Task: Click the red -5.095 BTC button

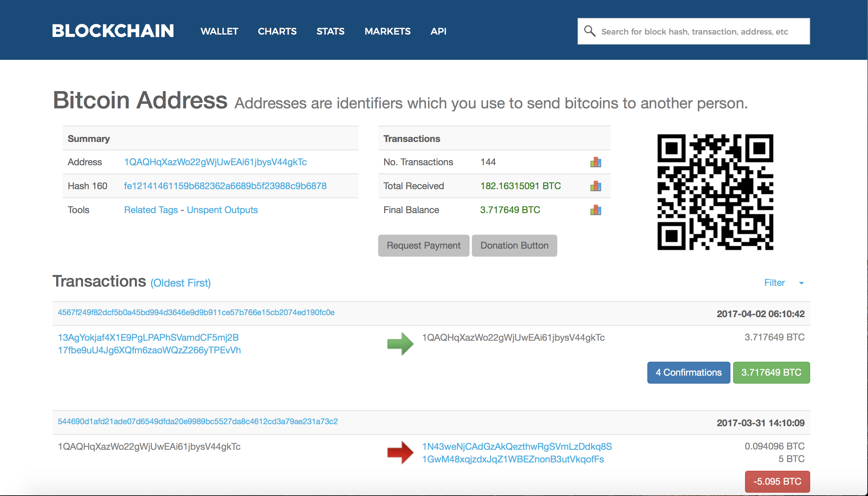Action: tap(777, 482)
